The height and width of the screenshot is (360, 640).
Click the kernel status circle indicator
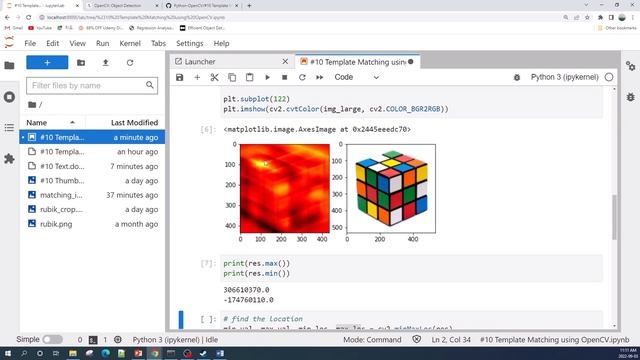609,77
